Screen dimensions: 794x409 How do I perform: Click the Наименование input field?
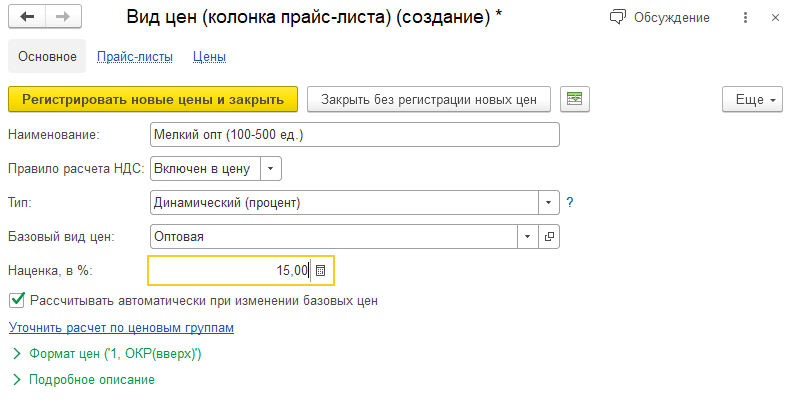point(353,135)
